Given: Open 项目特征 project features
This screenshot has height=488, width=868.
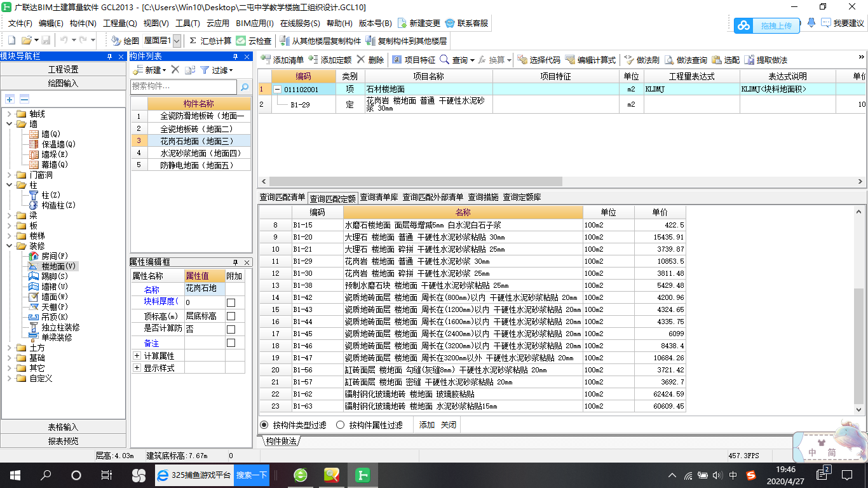Looking at the screenshot, I should 414,60.
